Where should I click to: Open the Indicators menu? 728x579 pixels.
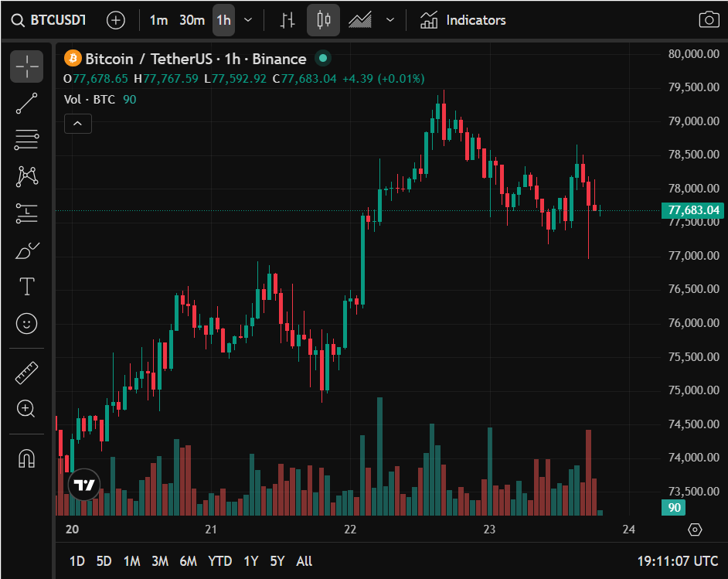tap(463, 20)
